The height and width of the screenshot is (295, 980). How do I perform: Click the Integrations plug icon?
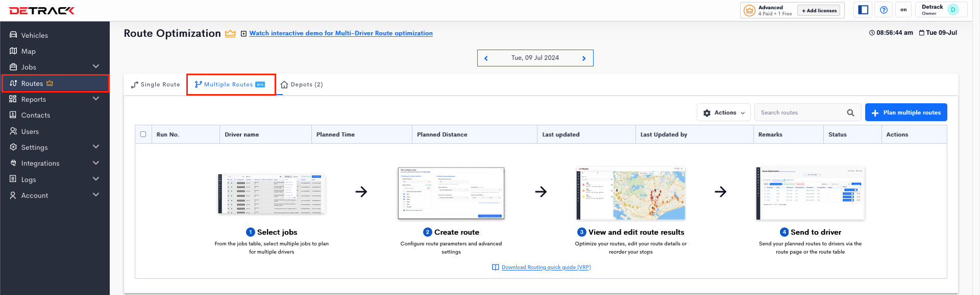click(x=13, y=163)
